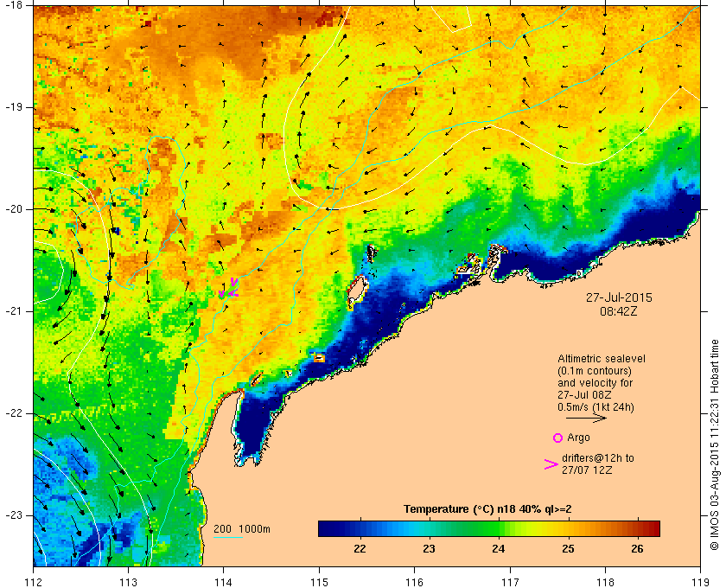The width and height of the screenshot is (726, 588).
Task: Click the 08:42Z time label
Action: pos(619,311)
